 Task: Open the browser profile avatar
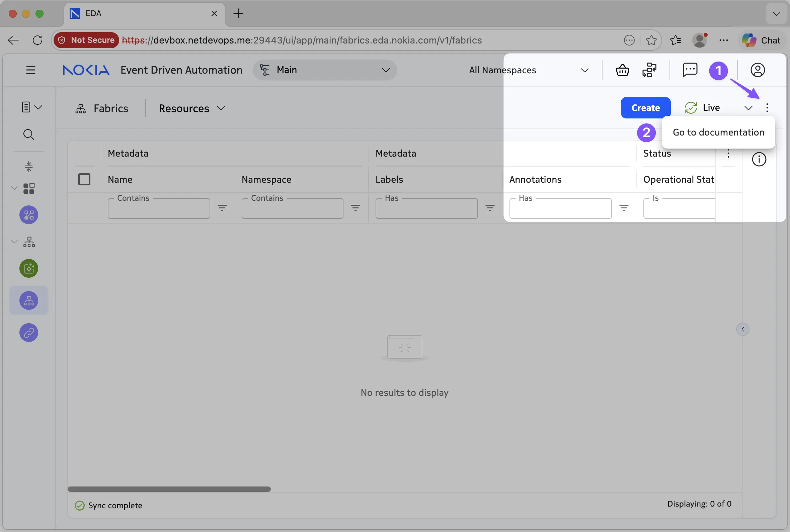(700, 40)
